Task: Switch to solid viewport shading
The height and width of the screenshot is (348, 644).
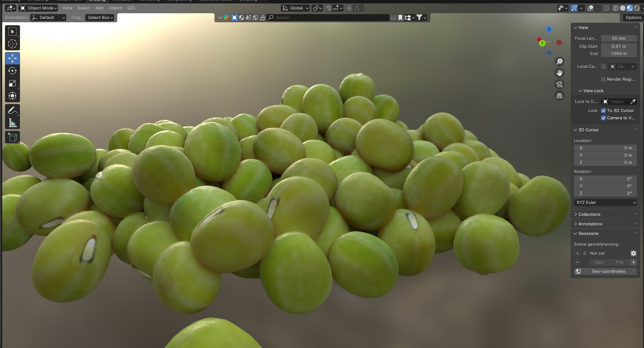Action: pos(623,8)
